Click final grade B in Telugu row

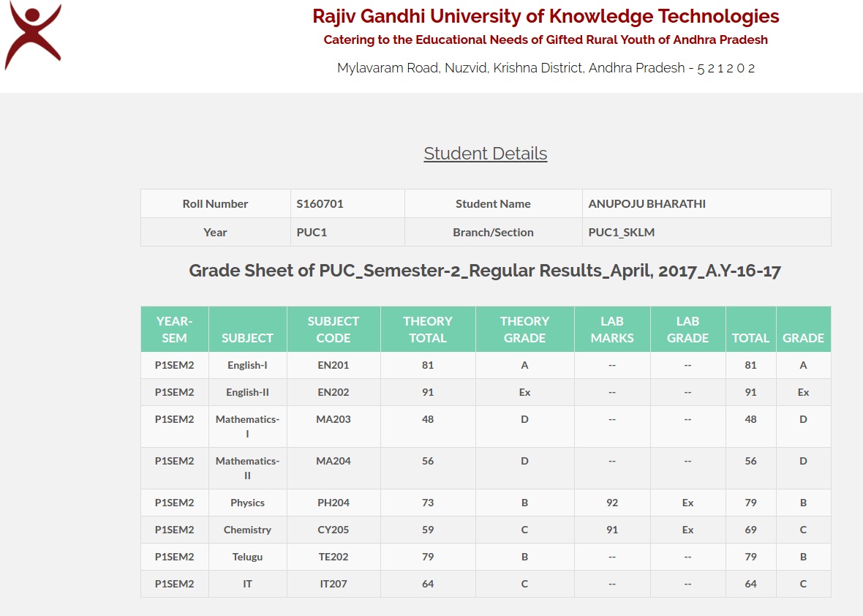pyautogui.click(x=804, y=557)
